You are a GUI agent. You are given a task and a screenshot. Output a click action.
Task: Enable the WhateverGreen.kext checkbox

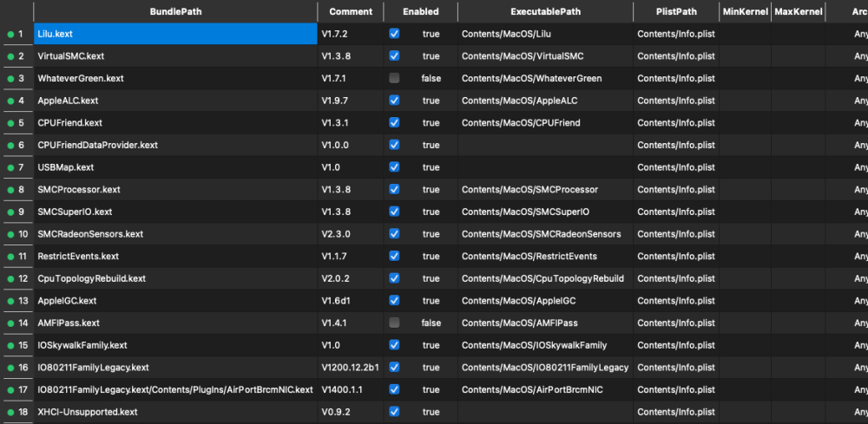394,79
